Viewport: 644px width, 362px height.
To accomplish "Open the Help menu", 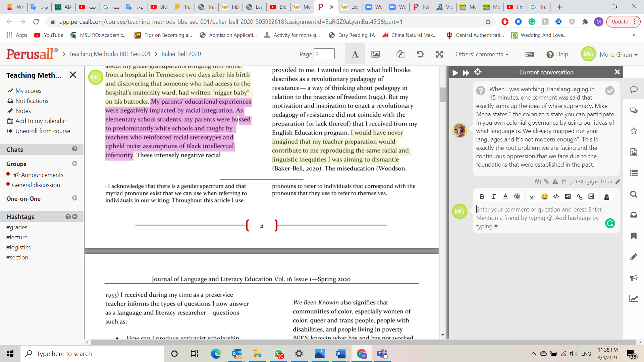I will [557, 54].
